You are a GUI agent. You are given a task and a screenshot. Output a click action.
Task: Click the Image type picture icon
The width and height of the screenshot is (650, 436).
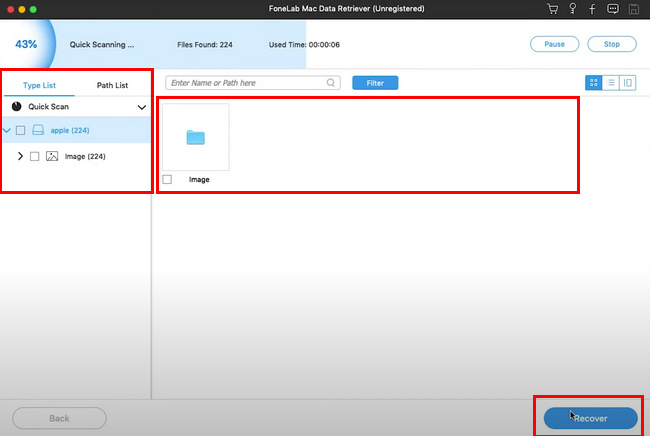(52, 156)
